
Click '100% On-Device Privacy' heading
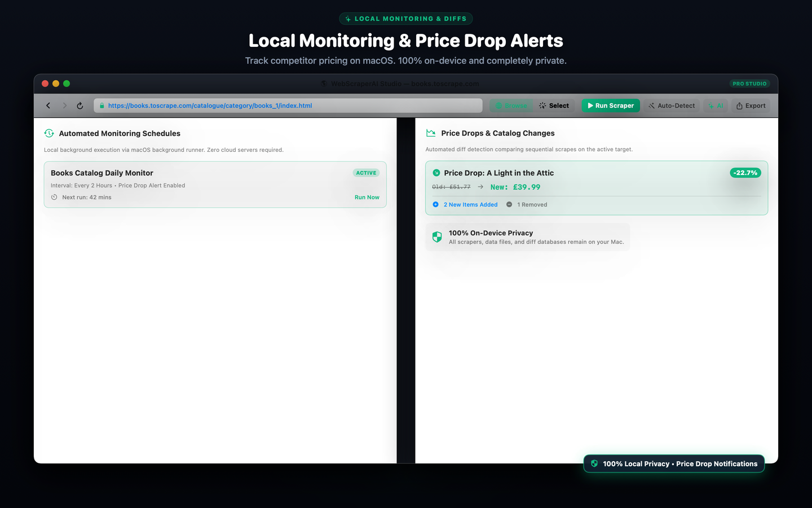tap(491, 233)
